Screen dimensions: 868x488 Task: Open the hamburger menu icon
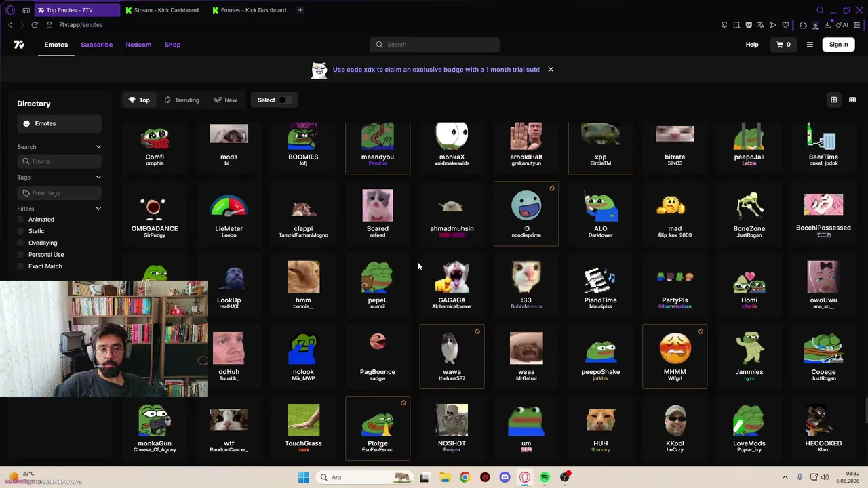[x=810, y=45]
